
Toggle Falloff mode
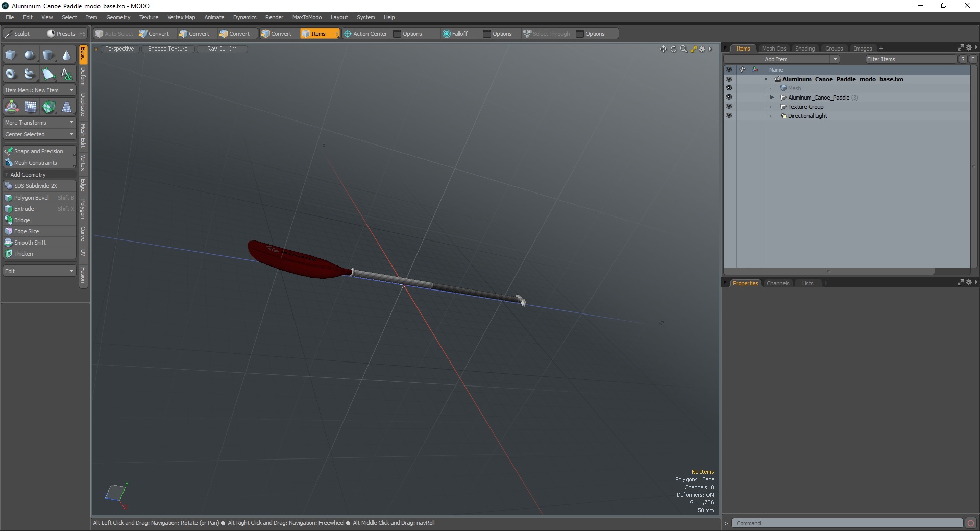pos(455,34)
